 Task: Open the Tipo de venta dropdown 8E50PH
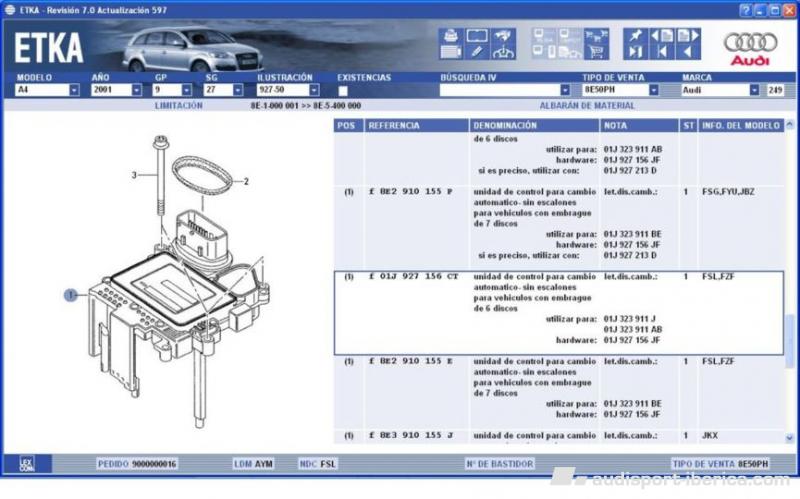click(x=654, y=90)
